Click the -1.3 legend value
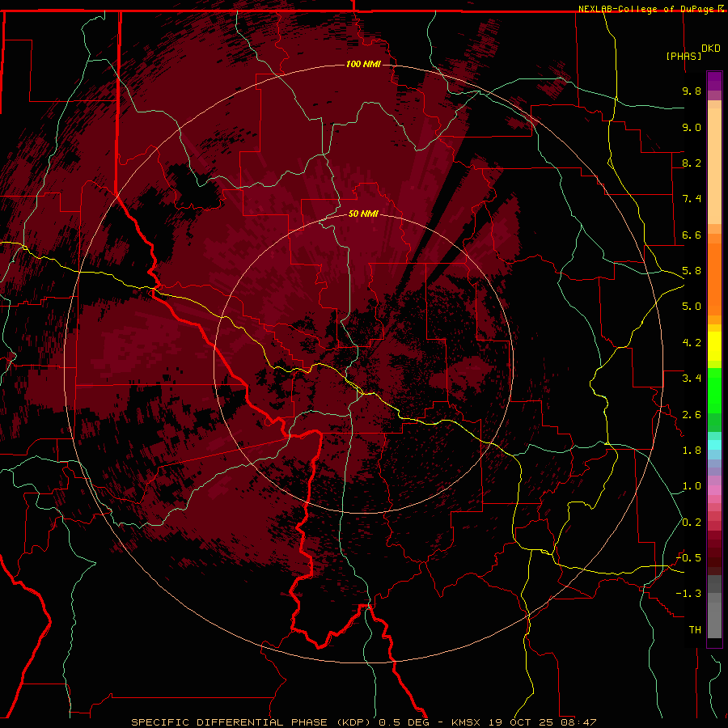The image size is (728, 728). 688,594
